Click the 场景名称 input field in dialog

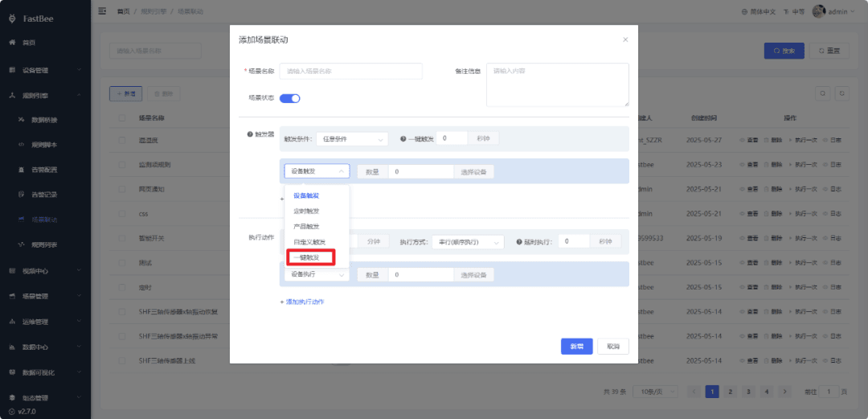[x=351, y=71]
